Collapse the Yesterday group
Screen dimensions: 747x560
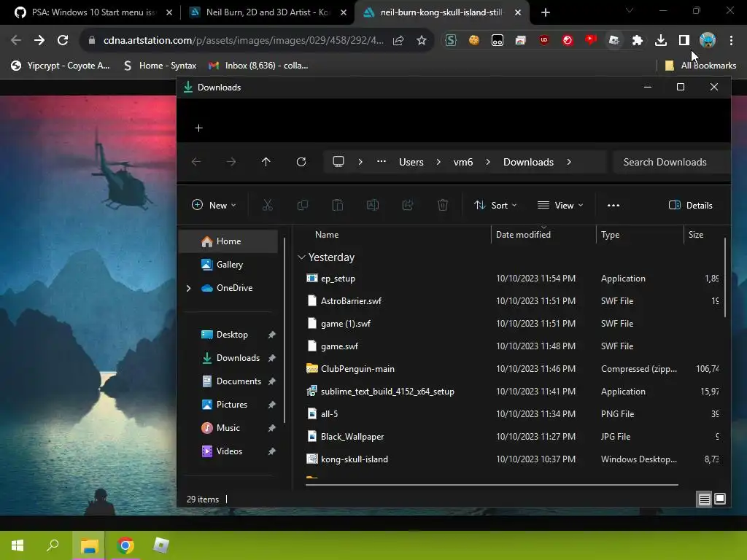point(301,257)
